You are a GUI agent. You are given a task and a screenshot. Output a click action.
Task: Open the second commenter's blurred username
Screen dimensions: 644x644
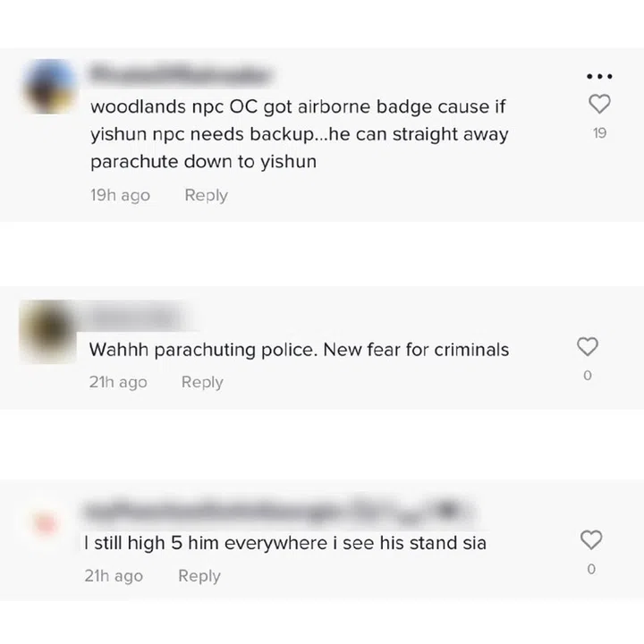[x=136, y=317]
